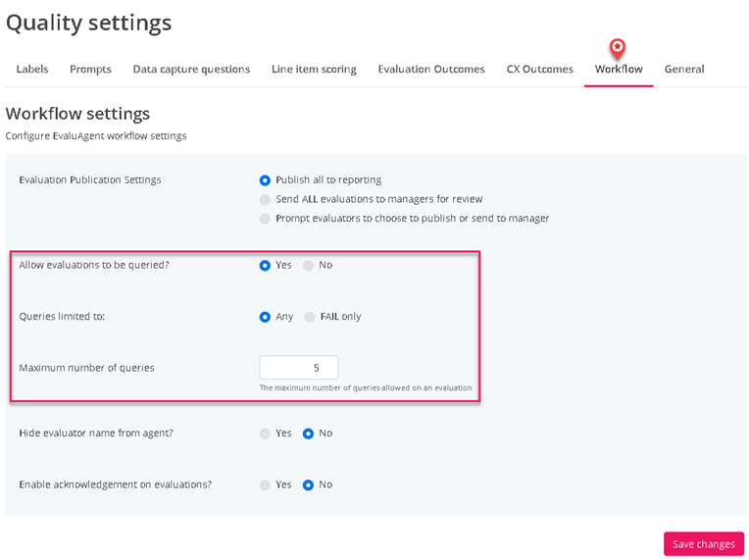Select Publish all to reporting option
This screenshot has width=749, height=560.
tap(265, 180)
